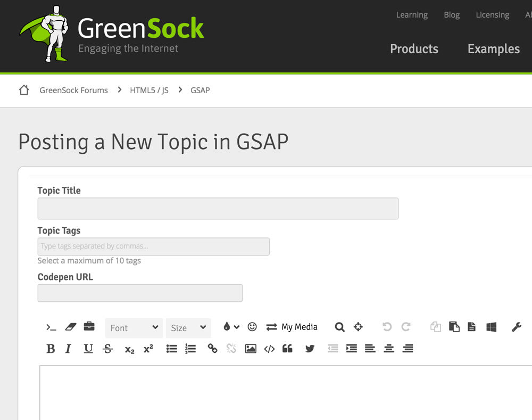Image resolution: width=532 pixels, height=420 pixels.
Task: Click the Topic Tags input field
Action: click(x=153, y=246)
